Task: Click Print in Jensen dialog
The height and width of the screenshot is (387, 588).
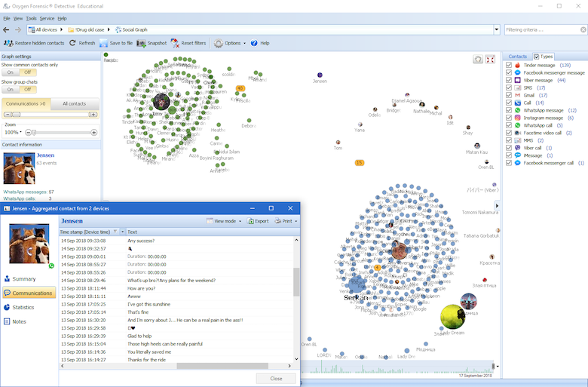Action: 283,221
